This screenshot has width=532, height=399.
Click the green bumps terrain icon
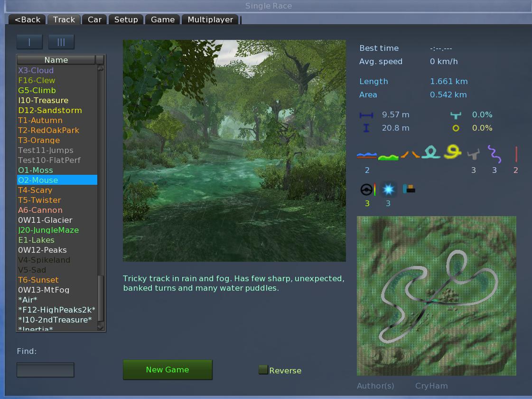(x=388, y=156)
